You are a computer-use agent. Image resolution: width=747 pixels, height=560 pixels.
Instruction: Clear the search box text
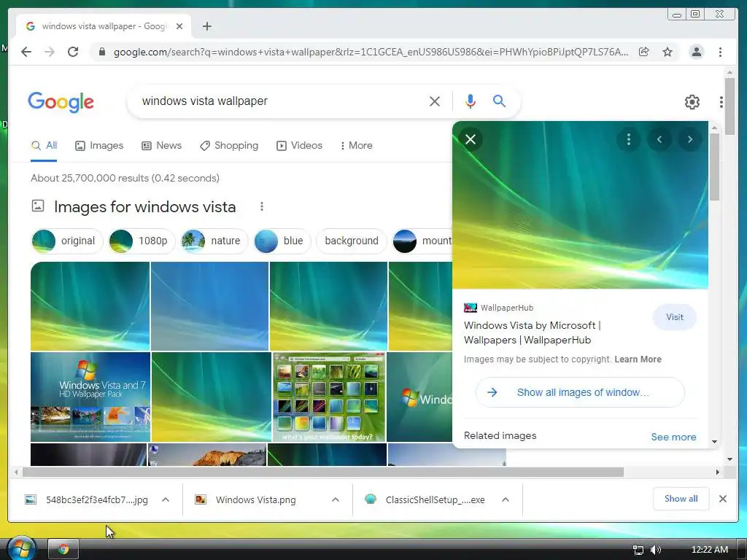435,101
